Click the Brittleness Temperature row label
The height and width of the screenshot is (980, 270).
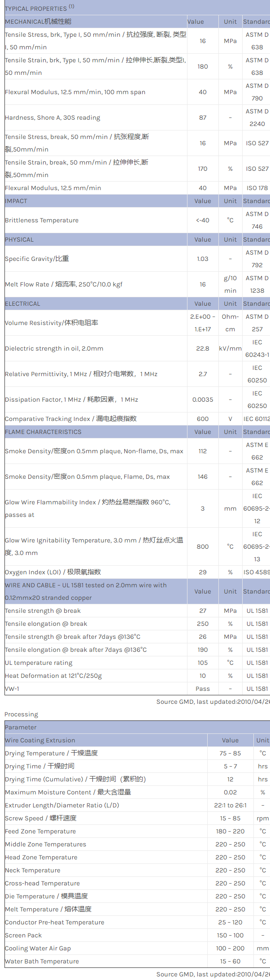pyautogui.click(x=42, y=220)
